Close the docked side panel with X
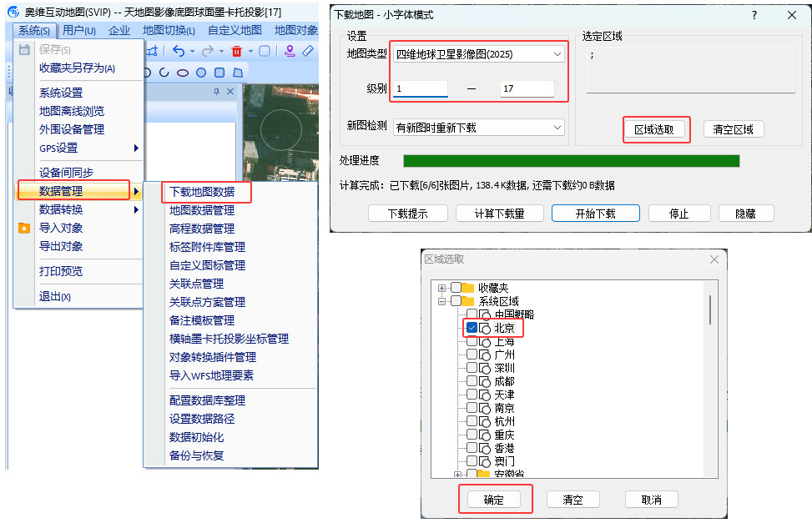812x523 pixels. point(230,92)
